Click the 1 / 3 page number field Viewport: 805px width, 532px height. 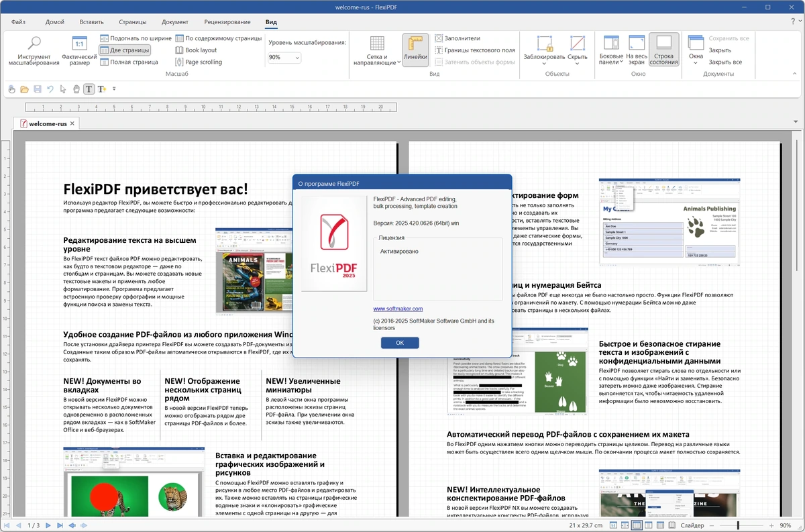click(34, 525)
